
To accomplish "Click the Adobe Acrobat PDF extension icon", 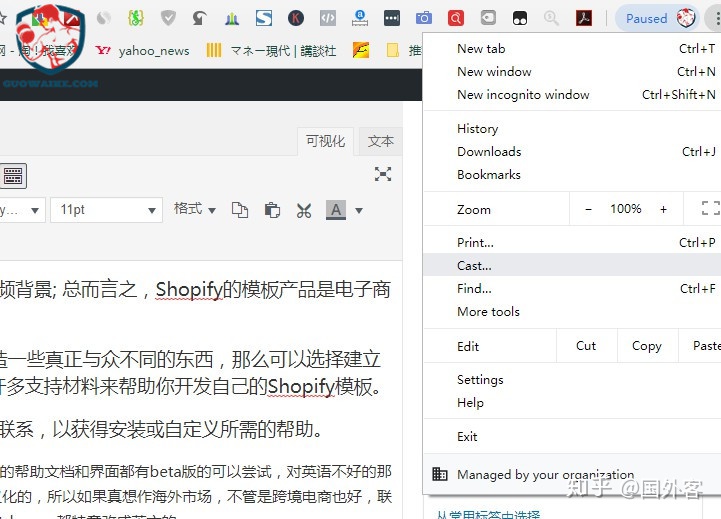I will pos(583,18).
